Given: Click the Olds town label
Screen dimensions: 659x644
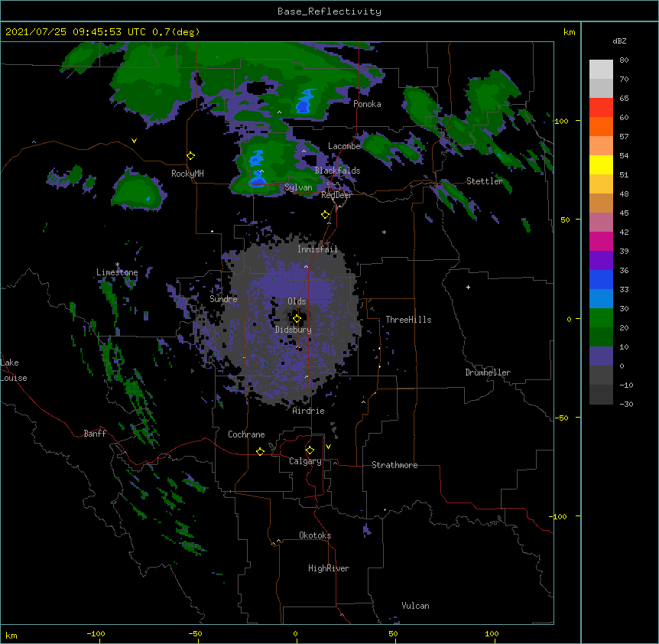Looking at the screenshot, I should (297, 301).
